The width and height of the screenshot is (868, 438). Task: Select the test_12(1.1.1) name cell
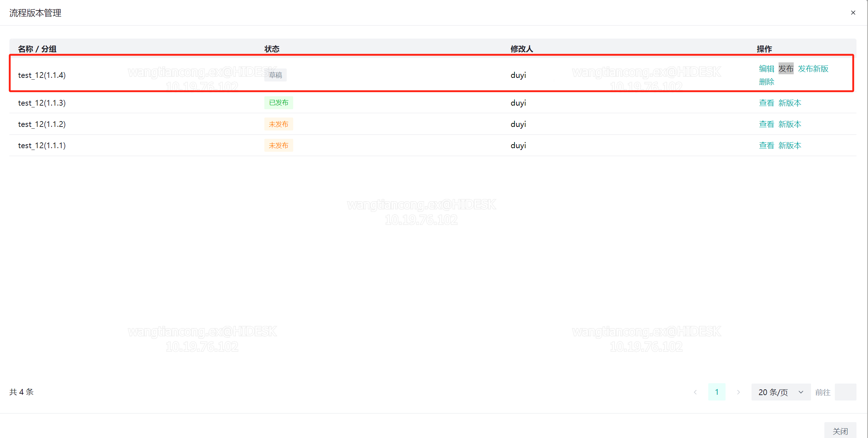42,145
